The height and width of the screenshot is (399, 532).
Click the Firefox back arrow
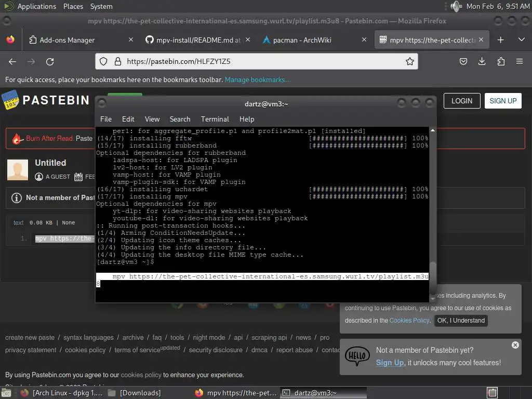(x=12, y=61)
